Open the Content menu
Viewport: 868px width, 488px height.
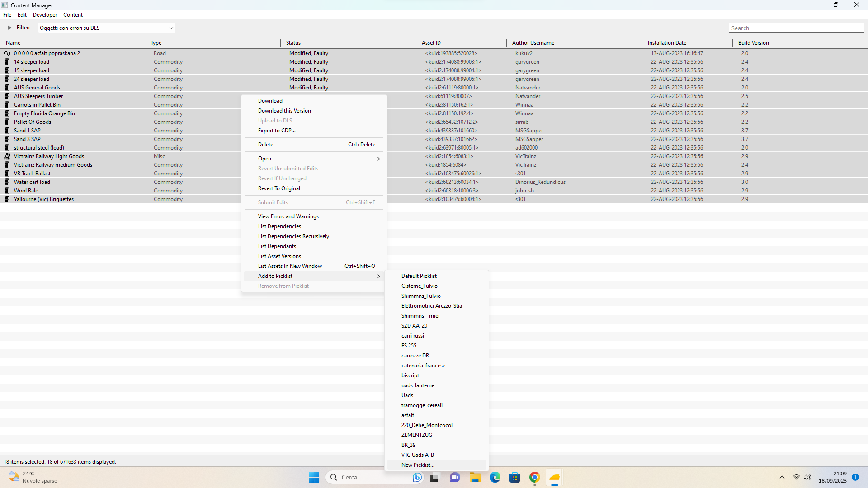[73, 15]
